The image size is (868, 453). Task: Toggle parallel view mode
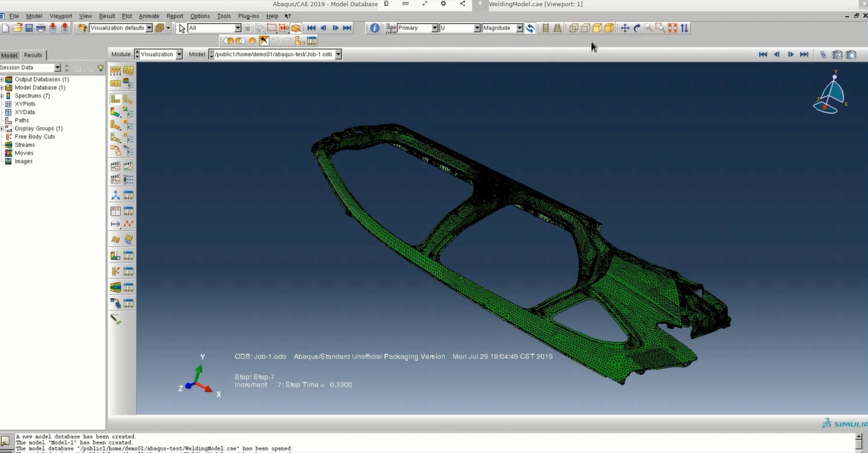[546, 28]
